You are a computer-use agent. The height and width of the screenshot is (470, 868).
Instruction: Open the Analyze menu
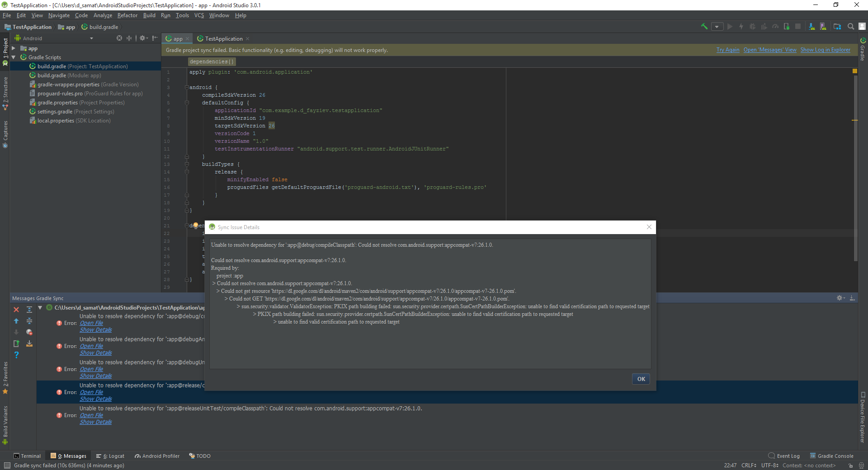(x=103, y=15)
